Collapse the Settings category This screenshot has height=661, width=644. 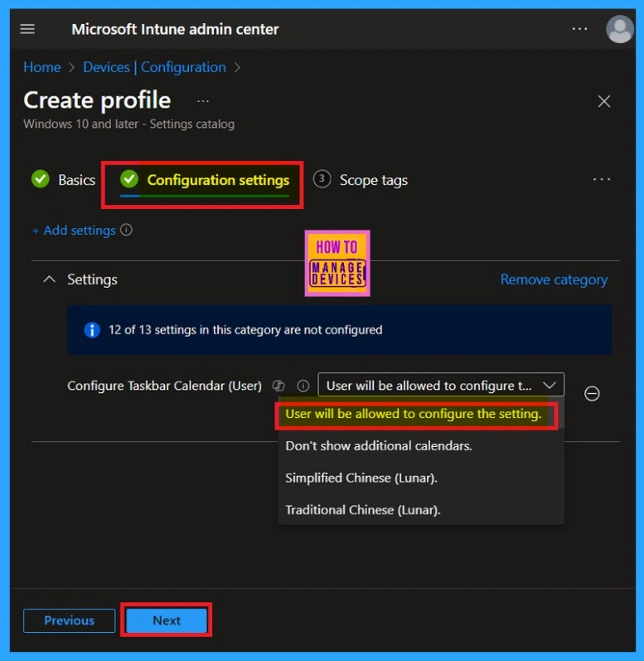49,279
